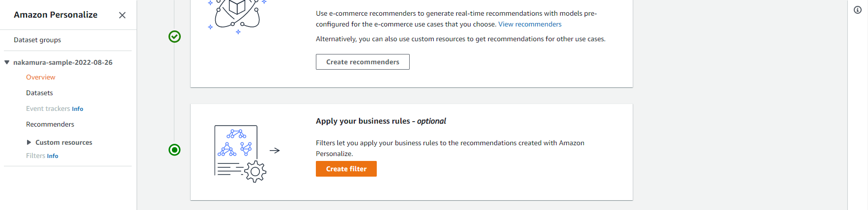
Task: Click the green completed step checkmark
Action: pos(174,37)
